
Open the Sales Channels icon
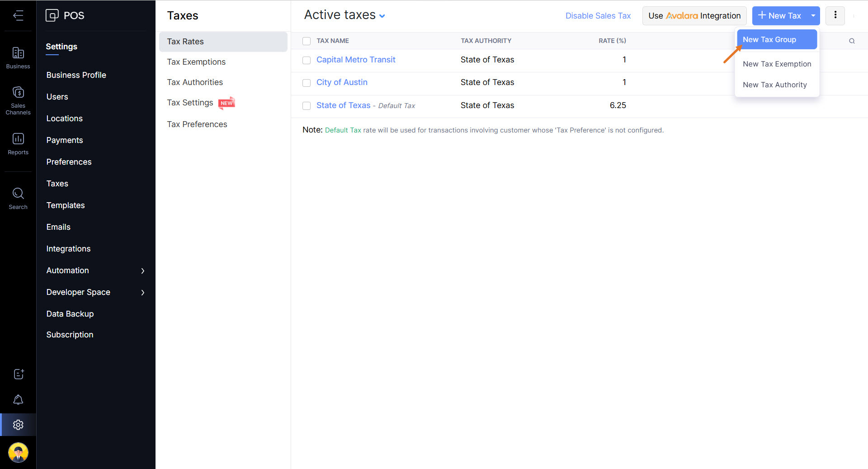[x=18, y=100]
